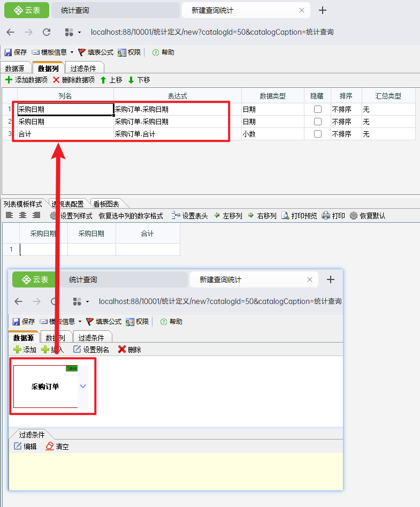Click the 汇总类型 无 cell in row 1
This screenshot has width=420, height=507.
point(388,109)
